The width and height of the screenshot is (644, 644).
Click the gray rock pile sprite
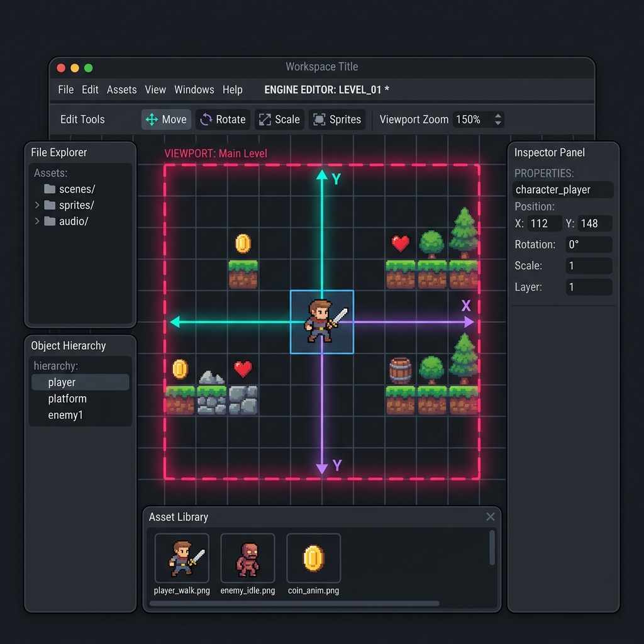pyautogui.click(x=211, y=378)
